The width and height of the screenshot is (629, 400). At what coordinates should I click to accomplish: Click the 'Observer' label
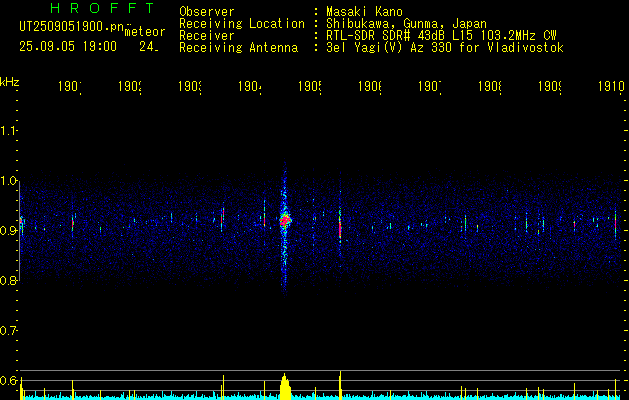click(207, 12)
